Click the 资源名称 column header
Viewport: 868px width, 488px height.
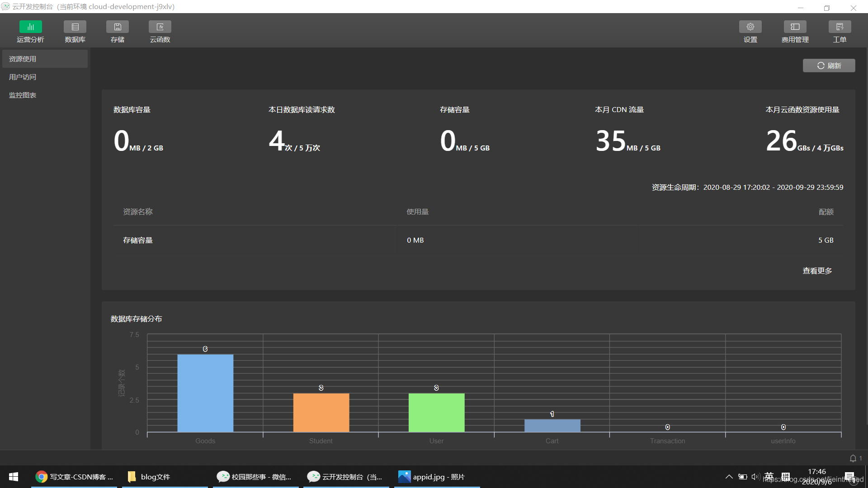pyautogui.click(x=138, y=212)
